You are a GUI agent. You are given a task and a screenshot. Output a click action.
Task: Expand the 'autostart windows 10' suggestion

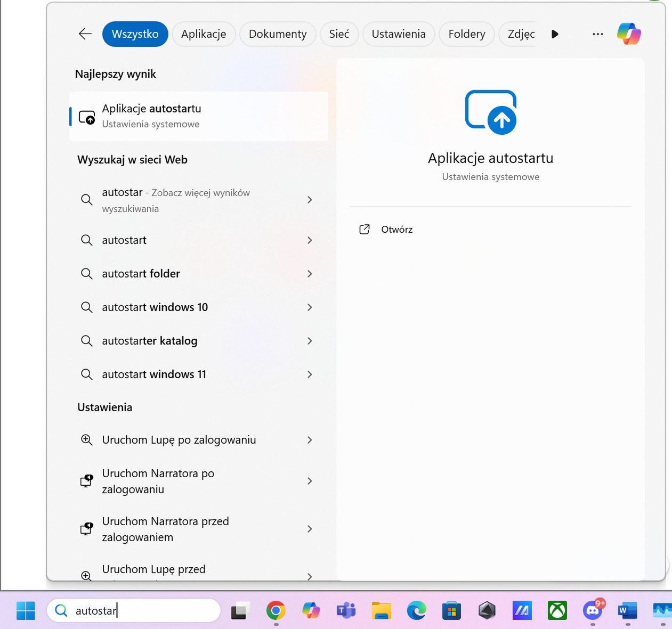310,307
